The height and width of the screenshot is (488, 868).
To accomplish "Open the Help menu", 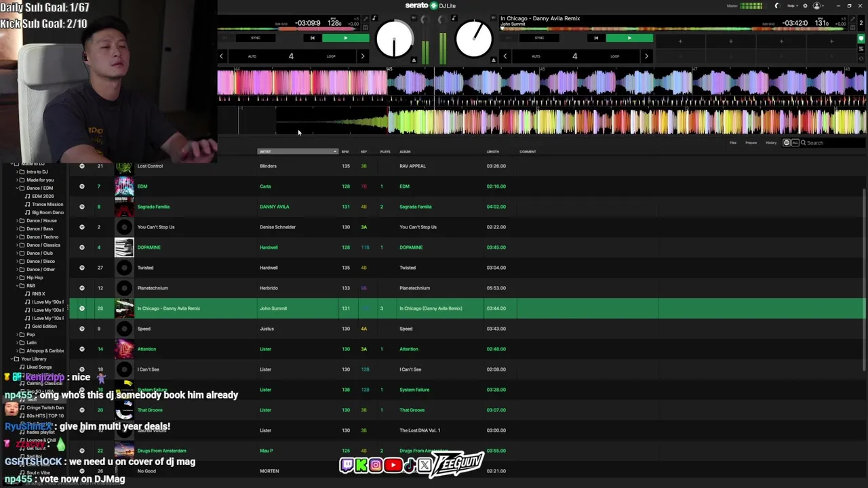I will (x=791, y=5).
